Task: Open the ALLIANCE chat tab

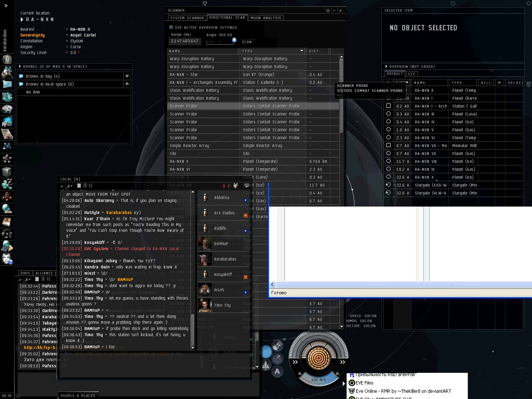Action: (45, 273)
